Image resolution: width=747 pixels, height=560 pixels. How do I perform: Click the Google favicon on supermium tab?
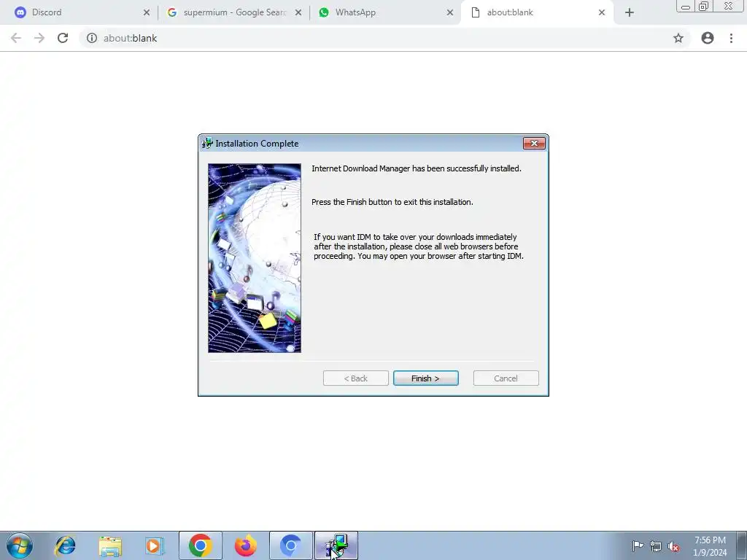pos(172,12)
